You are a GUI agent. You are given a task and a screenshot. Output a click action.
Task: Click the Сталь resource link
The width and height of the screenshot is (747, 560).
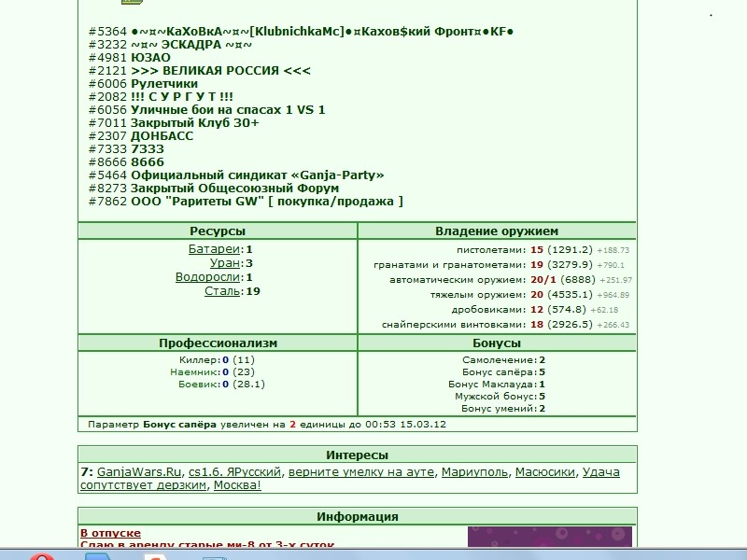coord(222,291)
